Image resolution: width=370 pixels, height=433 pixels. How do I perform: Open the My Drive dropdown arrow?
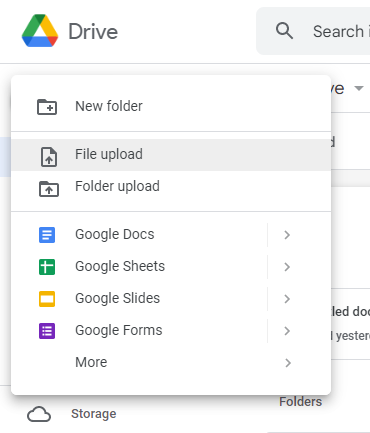click(359, 88)
